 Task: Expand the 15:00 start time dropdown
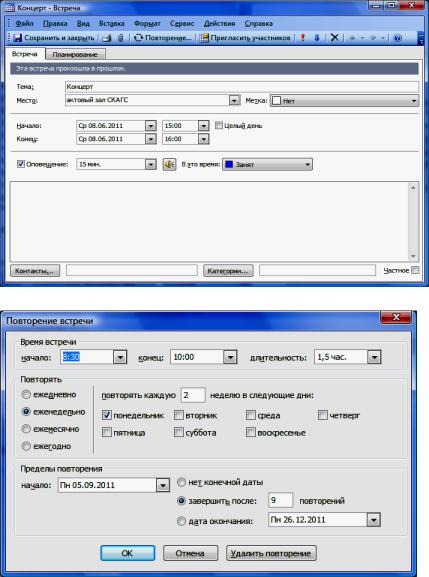point(203,126)
